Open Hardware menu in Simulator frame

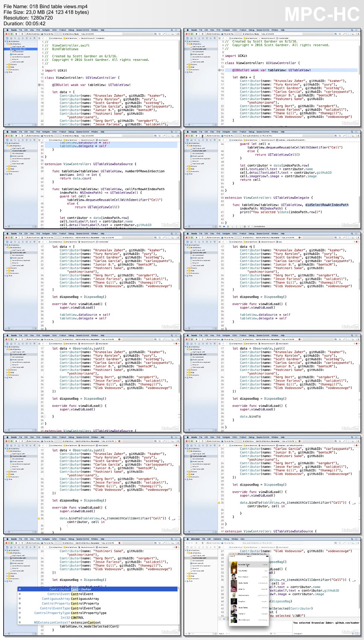pos(217,539)
